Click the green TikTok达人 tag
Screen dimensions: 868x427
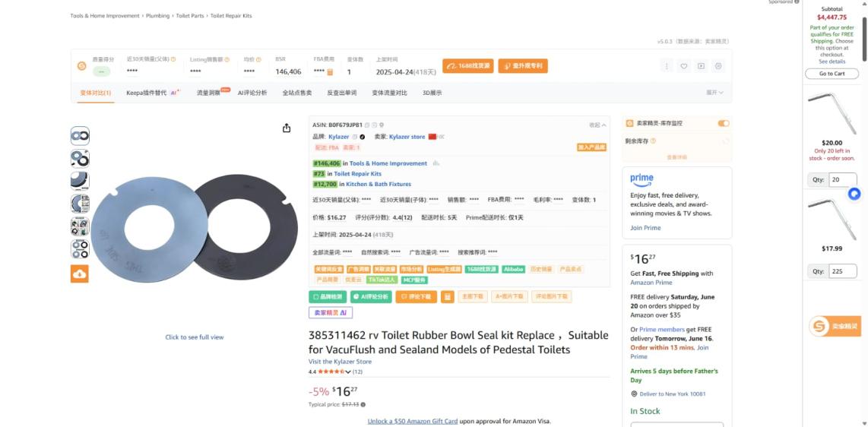tap(382, 280)
